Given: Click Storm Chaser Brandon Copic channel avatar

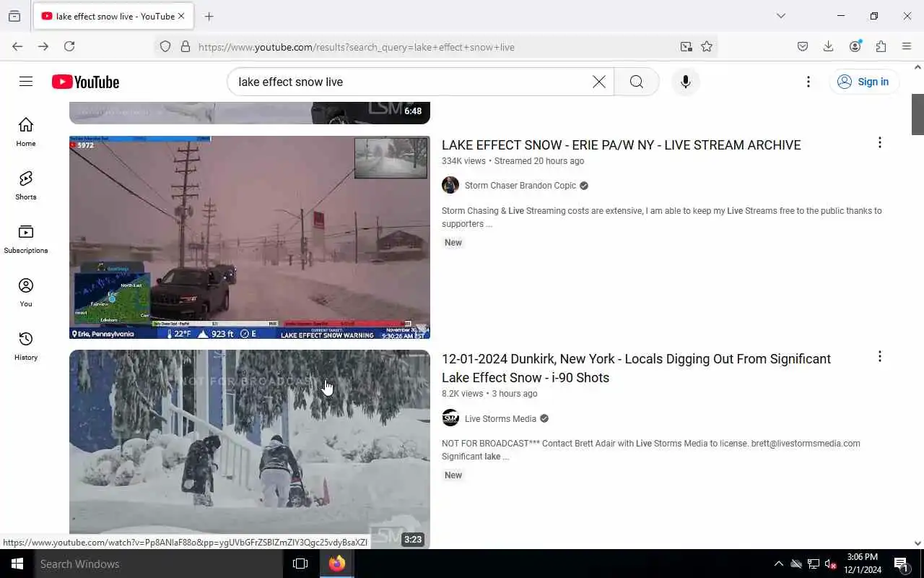Looking at the screenshot, I should (450, 186).
